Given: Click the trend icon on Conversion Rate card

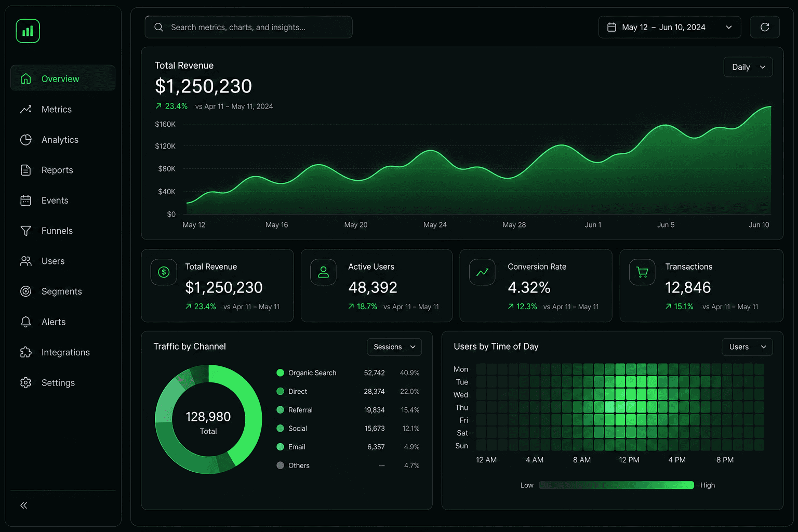Looking at the screenshot, I should click(x=482, y=272).
